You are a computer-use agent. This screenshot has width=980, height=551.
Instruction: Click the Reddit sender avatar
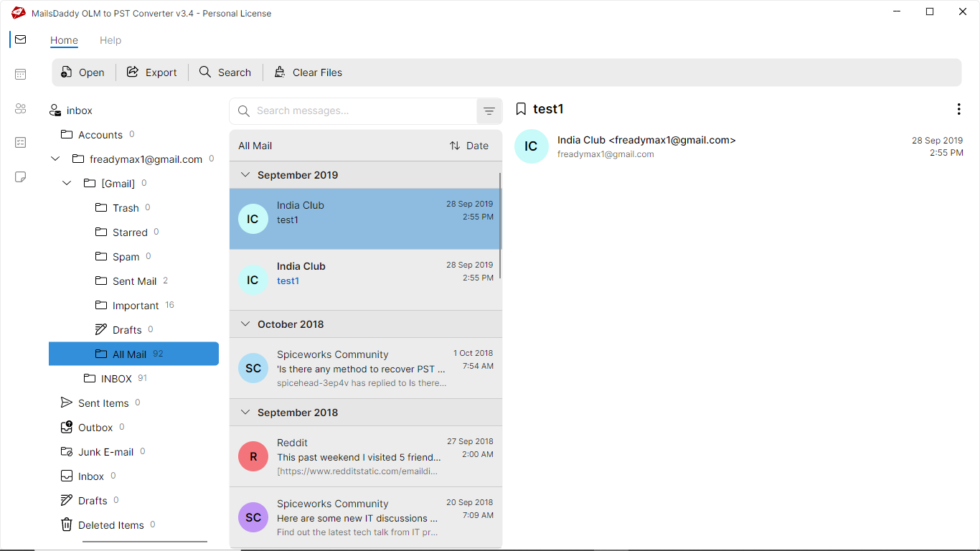253,456
